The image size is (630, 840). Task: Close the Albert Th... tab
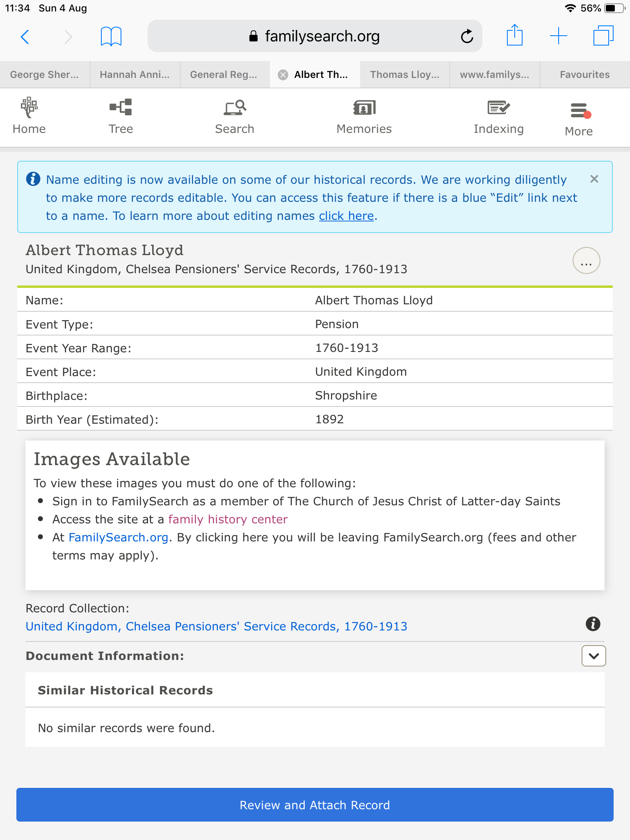pyautogui.click(x=283, y=75)
